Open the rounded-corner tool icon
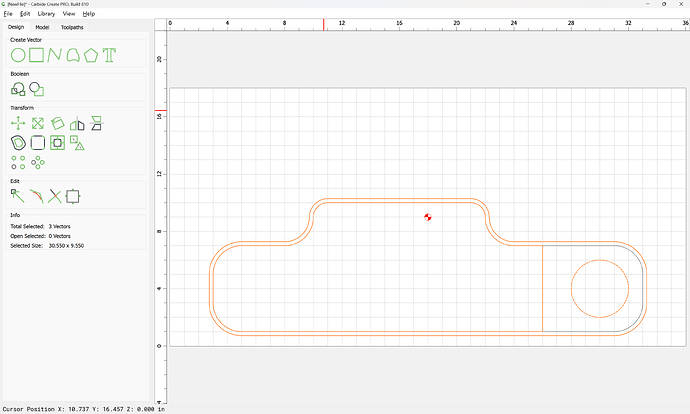The image size is (690, 414). pos(38,143)
